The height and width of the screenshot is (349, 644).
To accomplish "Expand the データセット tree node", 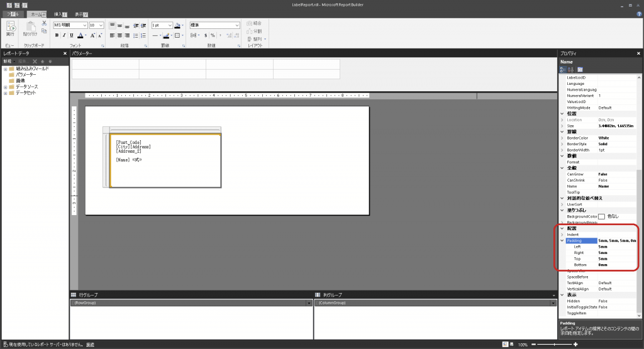I will click(x=5, y=93).
